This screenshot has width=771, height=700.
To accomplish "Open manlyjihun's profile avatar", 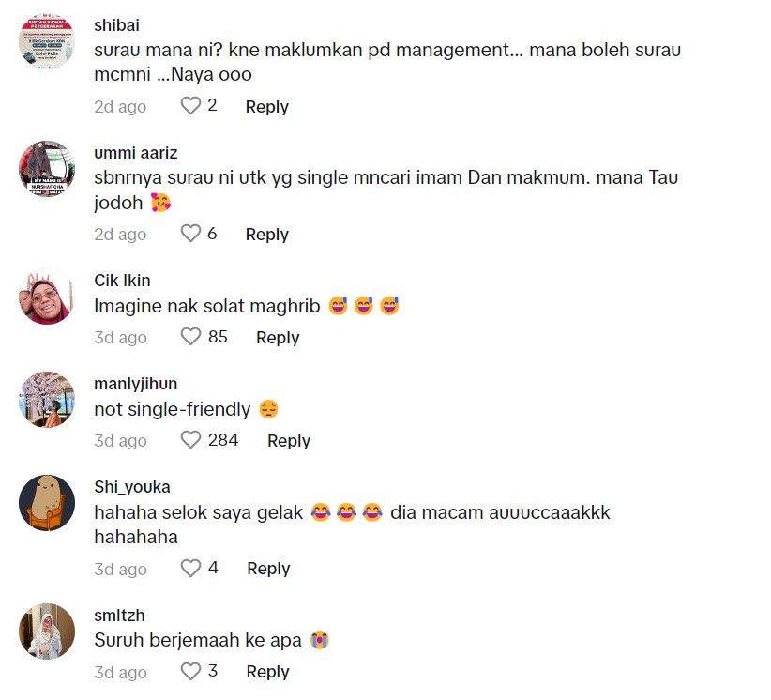I will pyautogui.click(x=47, y=400).
